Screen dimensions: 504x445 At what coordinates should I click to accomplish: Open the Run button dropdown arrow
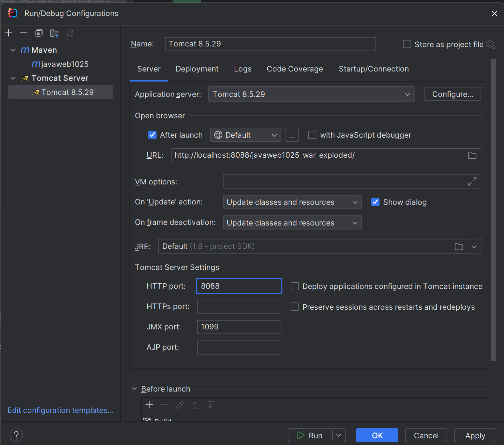click(339, 435)
